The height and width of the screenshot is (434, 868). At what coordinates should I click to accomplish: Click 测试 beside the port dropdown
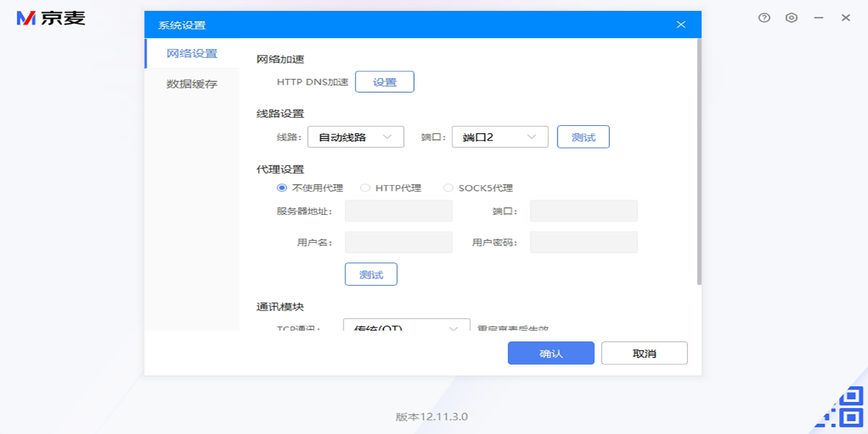583,136
